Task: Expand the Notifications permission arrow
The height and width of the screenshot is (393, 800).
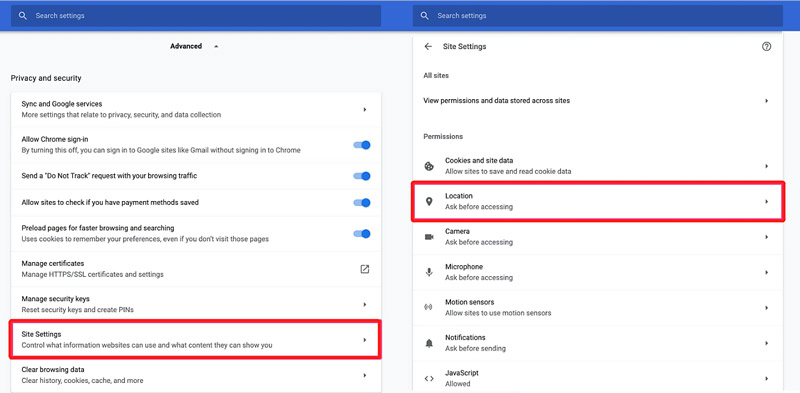Action: pyautogui.click(x=766, y=343)
